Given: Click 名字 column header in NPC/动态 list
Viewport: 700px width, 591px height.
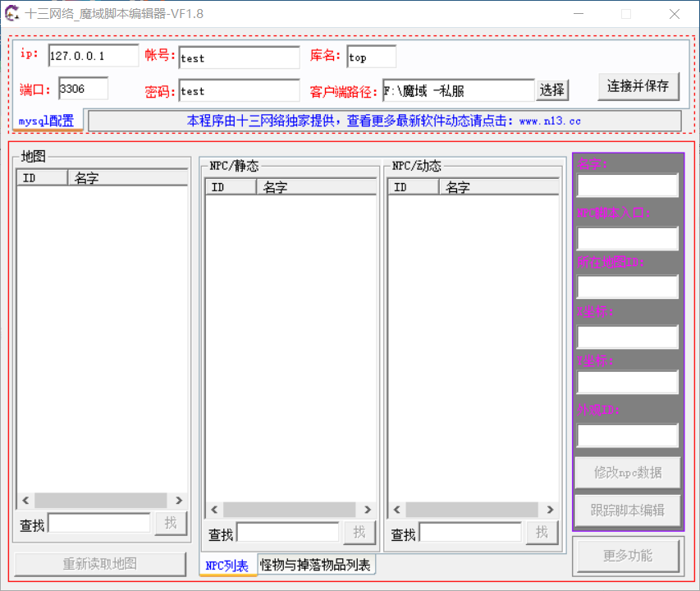Looking at the screenshot, I should [499, 187].
